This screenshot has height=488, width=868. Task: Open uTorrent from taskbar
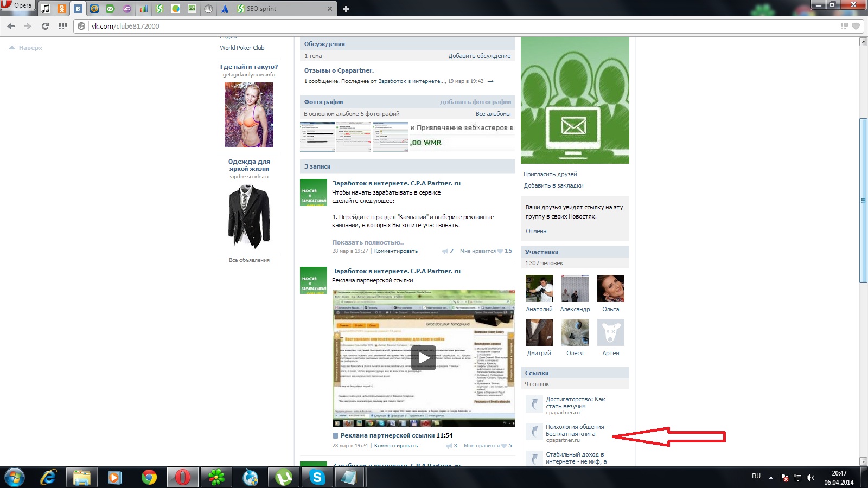pos(284,478)
